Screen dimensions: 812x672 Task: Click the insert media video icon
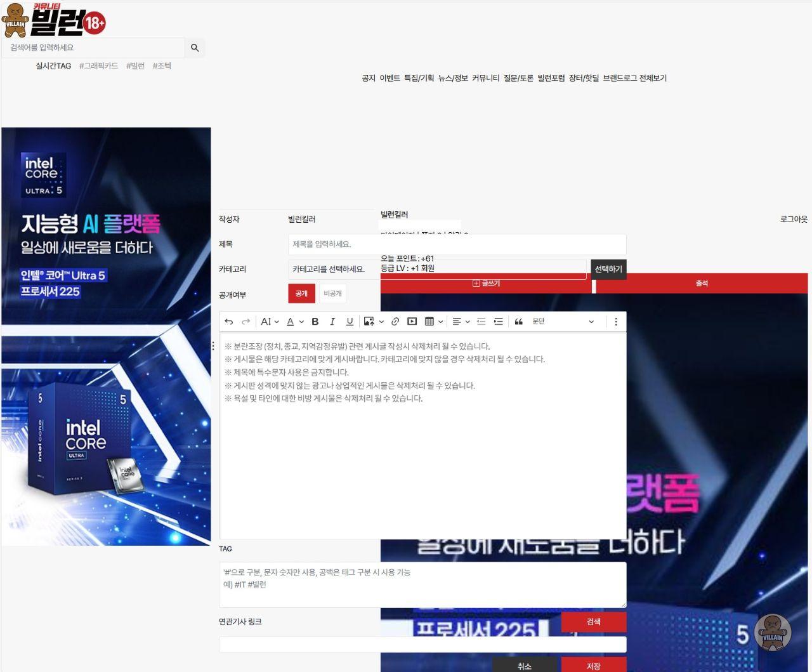[x=412, y=322]
